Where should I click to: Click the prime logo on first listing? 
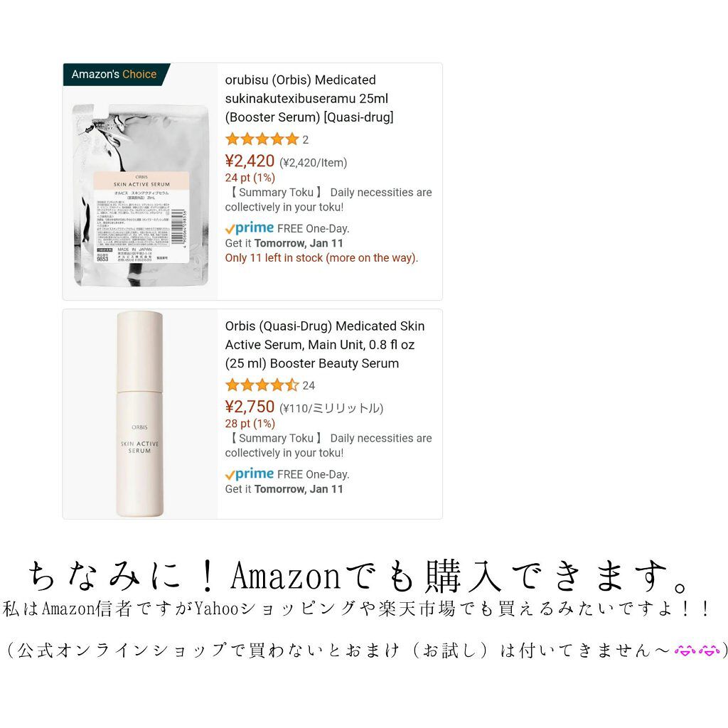tap(250, 228)
